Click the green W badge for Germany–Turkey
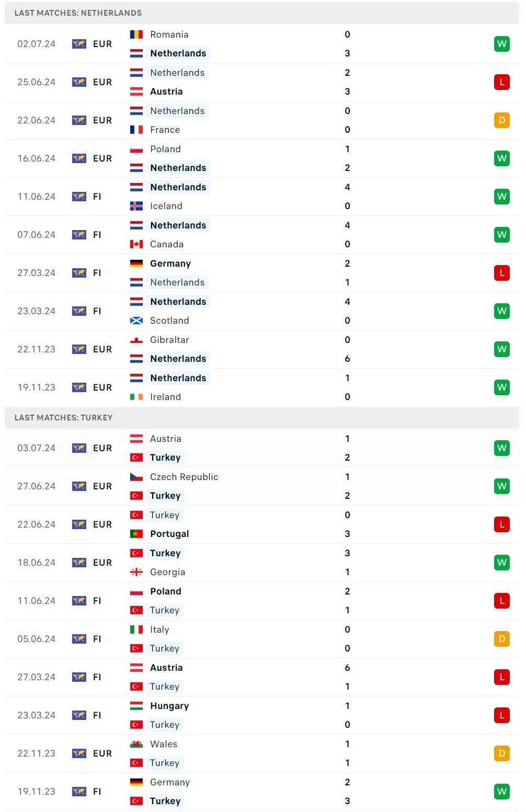The image size is (526, 812). [501, 792]
